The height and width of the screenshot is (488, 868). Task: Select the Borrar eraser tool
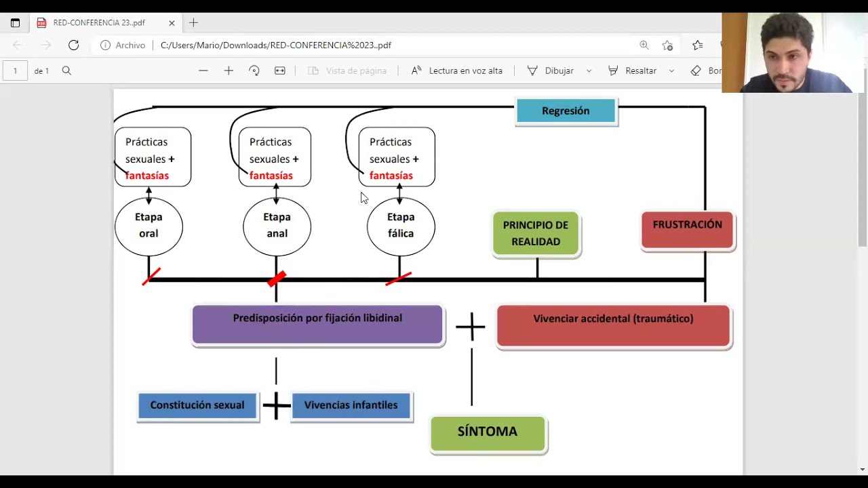tap(705, 70)
